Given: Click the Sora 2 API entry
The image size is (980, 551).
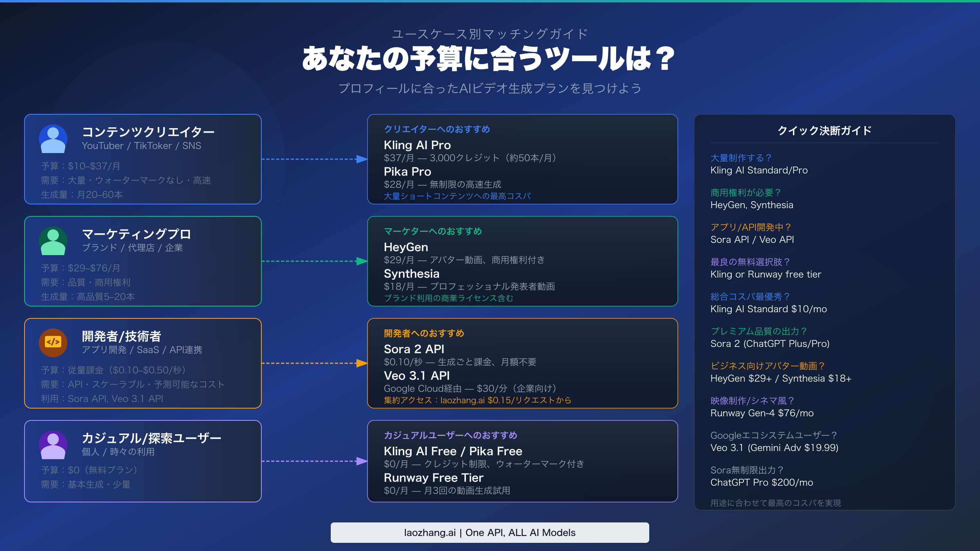Looking at the screenshot, I should pyautogui.click(x=414, y=349).
